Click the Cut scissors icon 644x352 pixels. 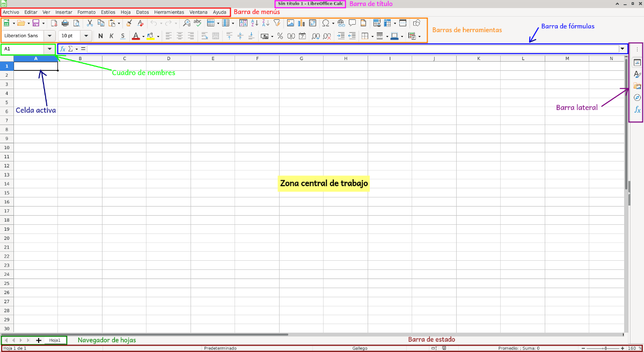[x=90, y=23]
